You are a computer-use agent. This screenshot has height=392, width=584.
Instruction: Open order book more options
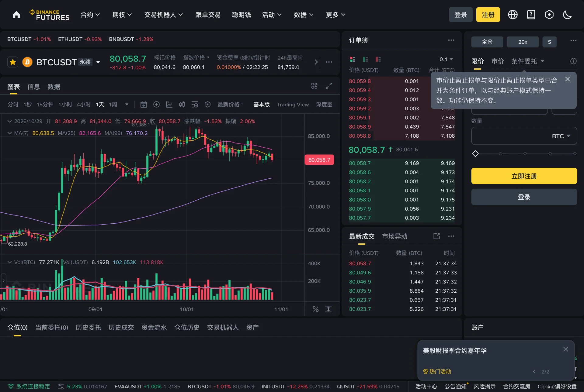451,40
